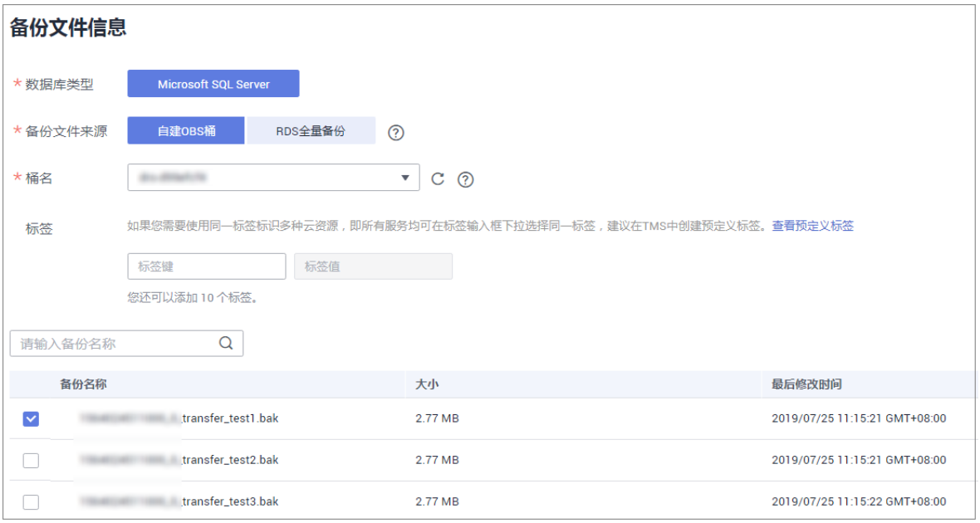980x523 pixels.
Task: Click the transfer_test1.bak file name
Action: pos(229,418)
